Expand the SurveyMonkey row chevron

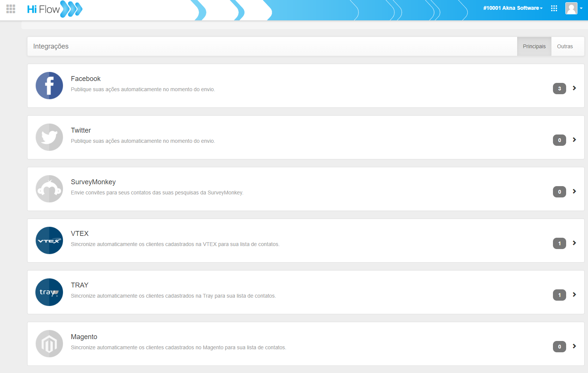(574, 191)
